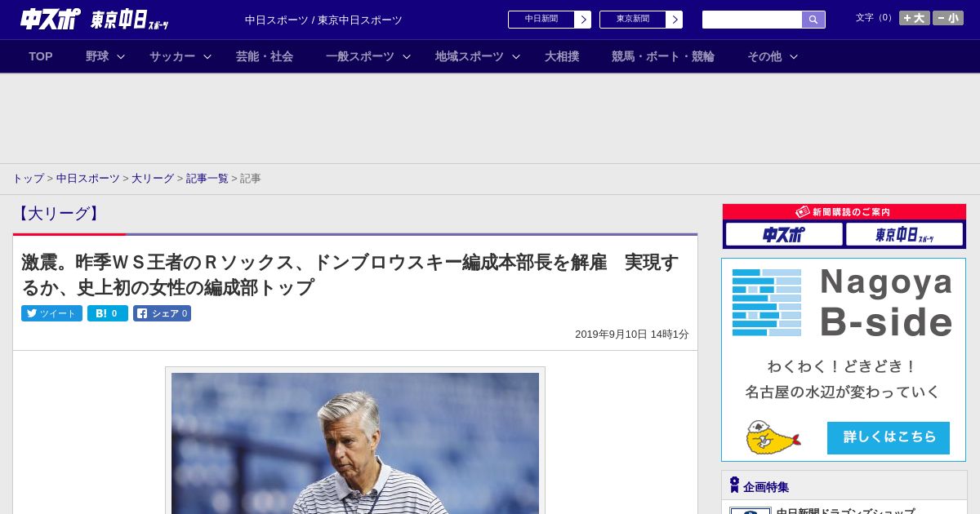Expand the 野球 dropdown chevron
The height and width of the screenshot is (514, 980).
pos(121,56)
